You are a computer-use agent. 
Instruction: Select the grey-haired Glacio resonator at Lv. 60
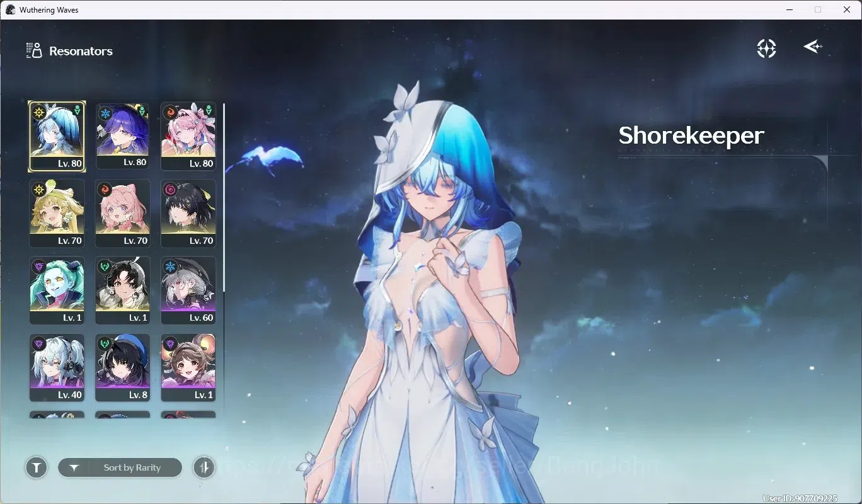tap(188, 291)
